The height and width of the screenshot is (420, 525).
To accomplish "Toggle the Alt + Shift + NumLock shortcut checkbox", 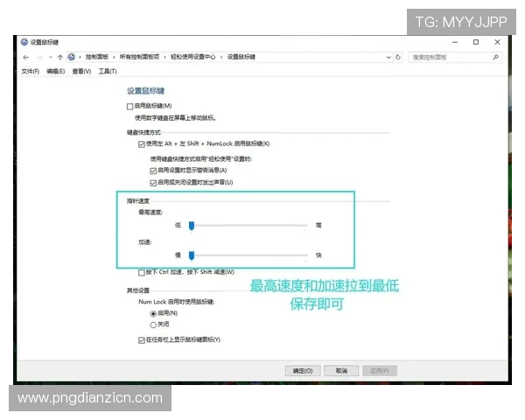I will [x=141, y=144].
